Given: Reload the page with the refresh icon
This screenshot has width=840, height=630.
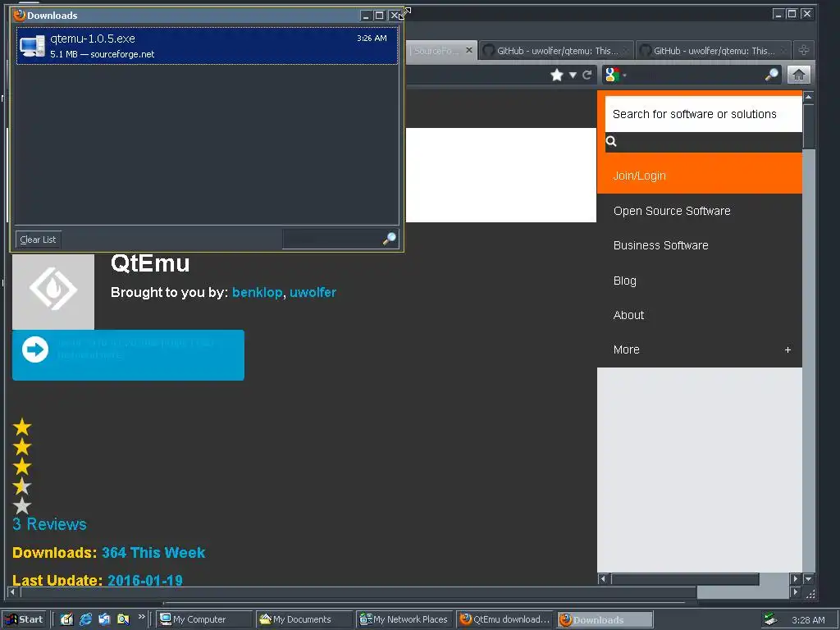Looking at the screenshot, I should [x=587, y=75].
